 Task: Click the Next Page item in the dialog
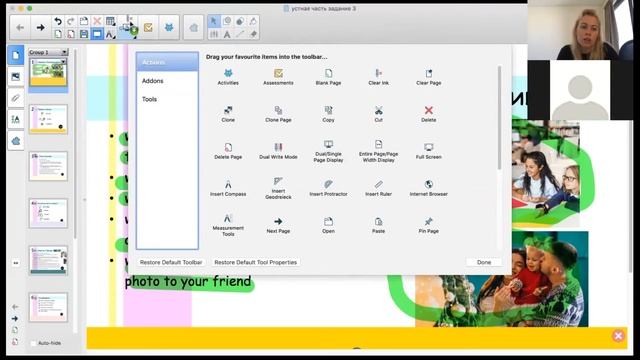pos(278,225)
